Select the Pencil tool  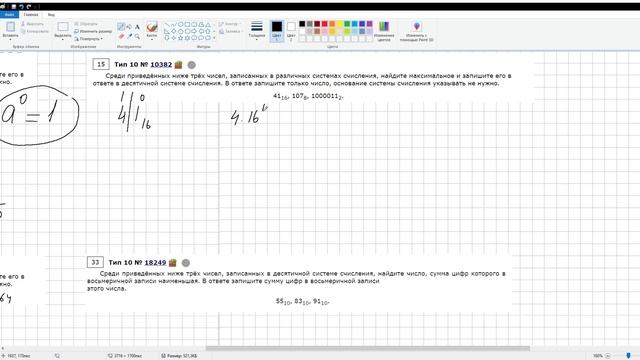121,27
